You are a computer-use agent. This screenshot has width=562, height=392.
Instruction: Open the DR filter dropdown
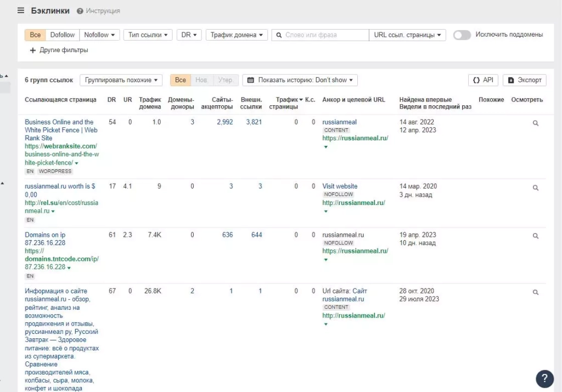click(x=189, y=35)
